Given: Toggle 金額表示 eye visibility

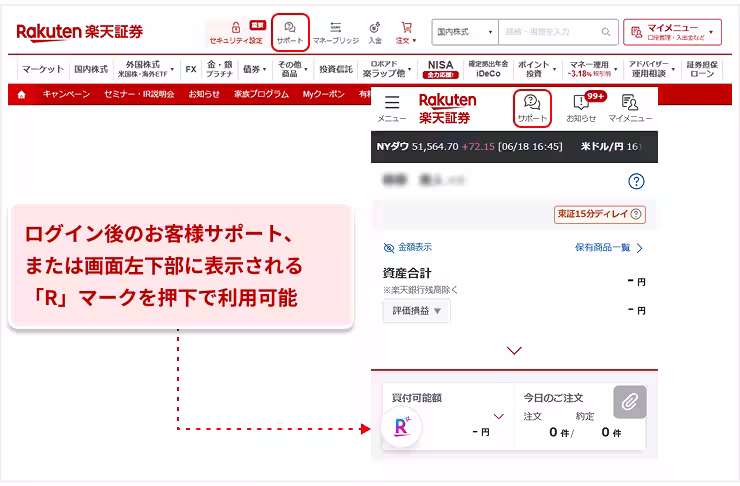Looking at the screenshot, I should pos(408,247).
